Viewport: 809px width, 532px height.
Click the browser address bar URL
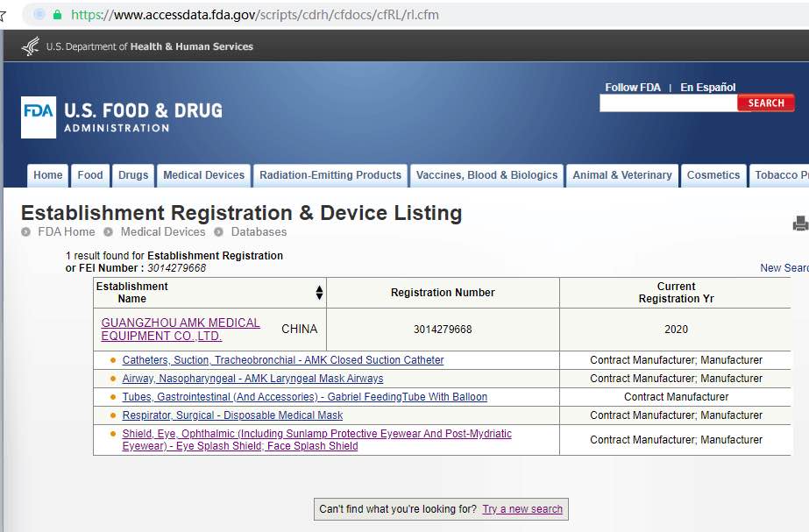point(254,15)
